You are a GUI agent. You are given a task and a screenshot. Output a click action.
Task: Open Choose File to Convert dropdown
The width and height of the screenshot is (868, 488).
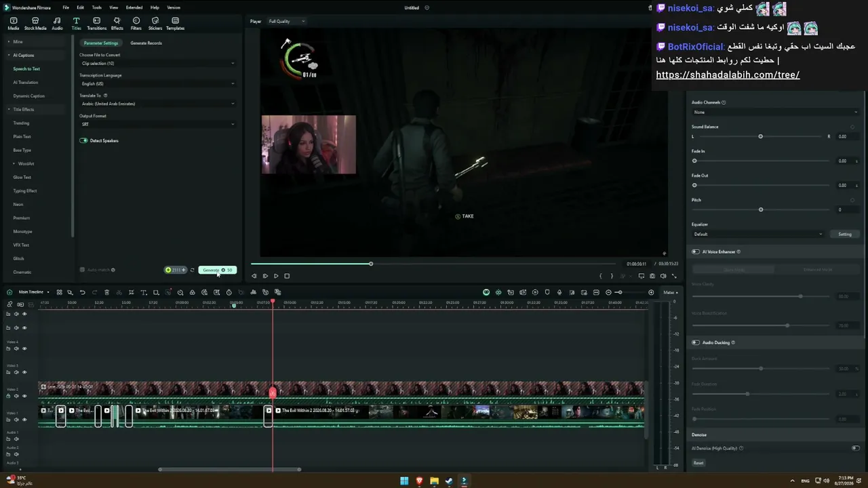tap(157, 63)
